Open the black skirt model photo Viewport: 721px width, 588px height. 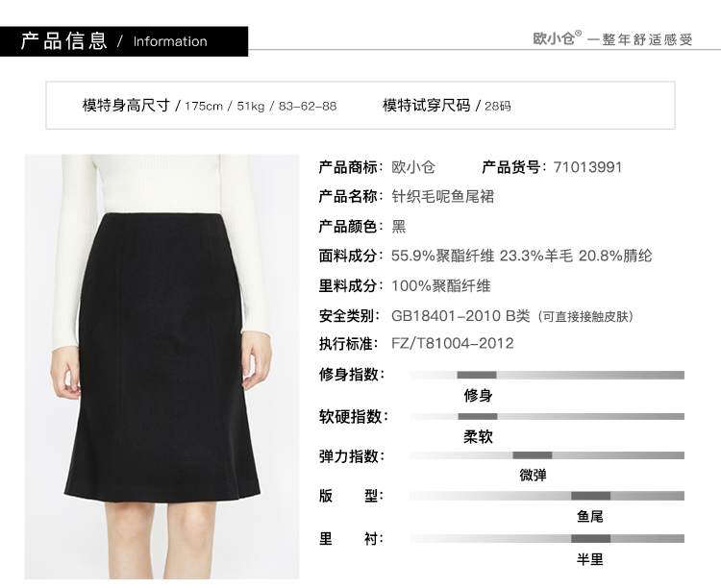(x=162, y=366)
